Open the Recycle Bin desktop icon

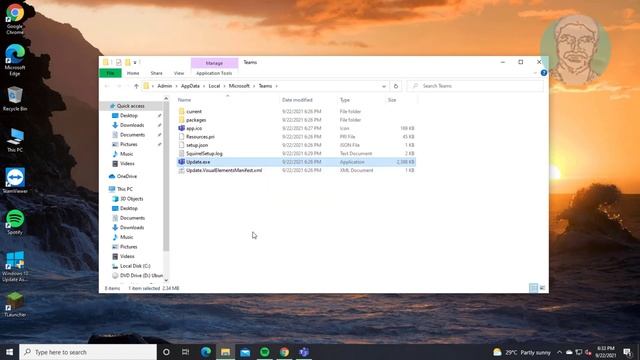click(15, 99)
